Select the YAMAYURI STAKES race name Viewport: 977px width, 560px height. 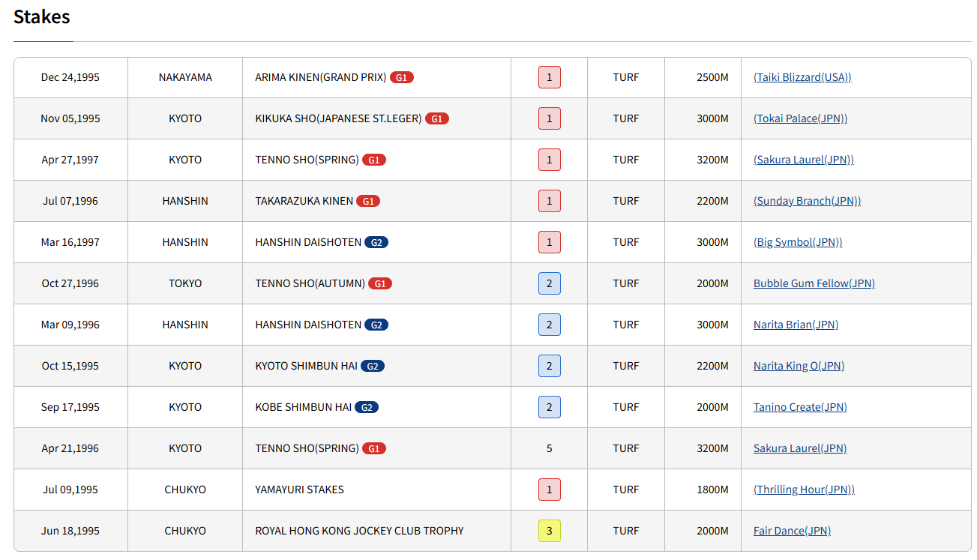click(299, 490)
